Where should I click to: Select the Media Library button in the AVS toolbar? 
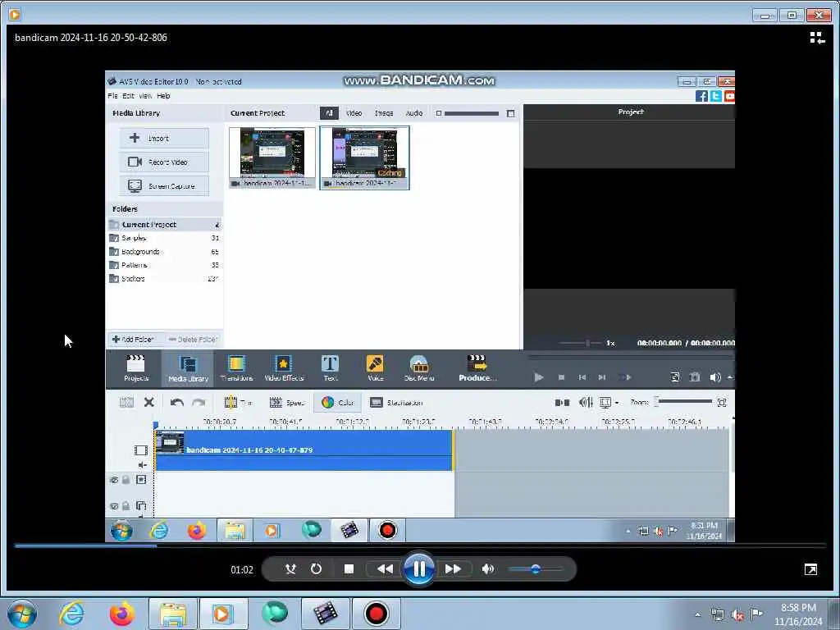point(188,368)
